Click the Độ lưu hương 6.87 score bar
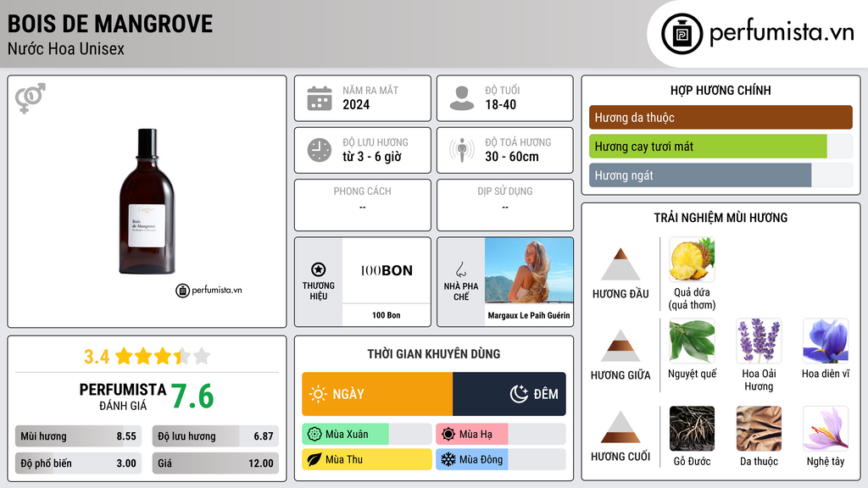868x488 pixels. (215, 436)
